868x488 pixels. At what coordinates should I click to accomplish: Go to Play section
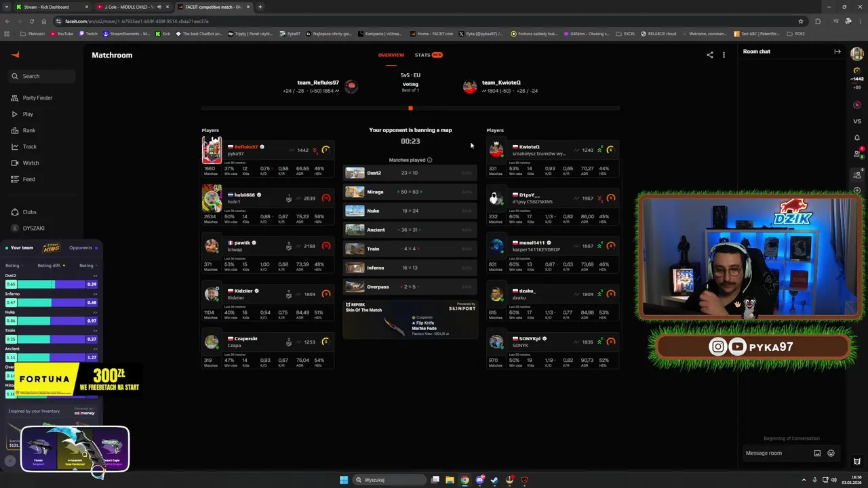click(22, 114)
